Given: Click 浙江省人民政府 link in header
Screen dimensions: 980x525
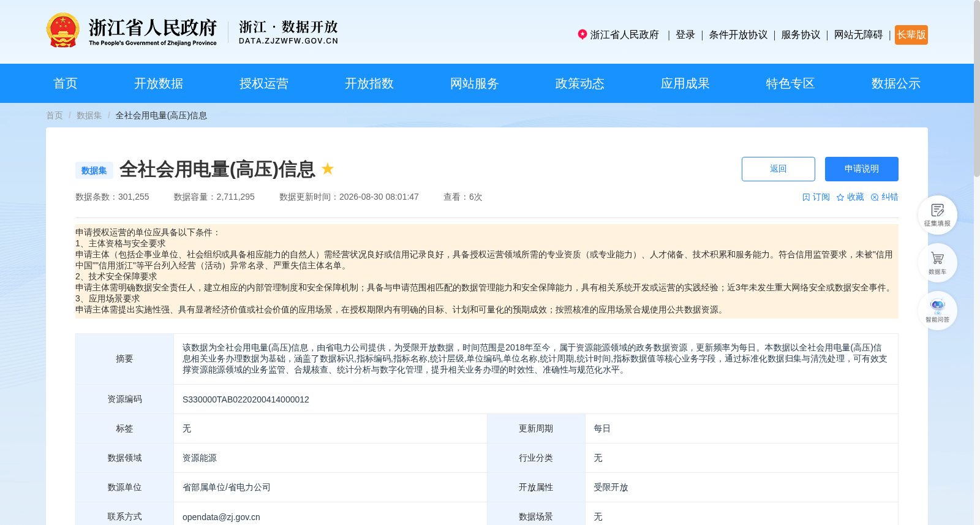Looking at the screenshot, I should (x=625, y=35).
